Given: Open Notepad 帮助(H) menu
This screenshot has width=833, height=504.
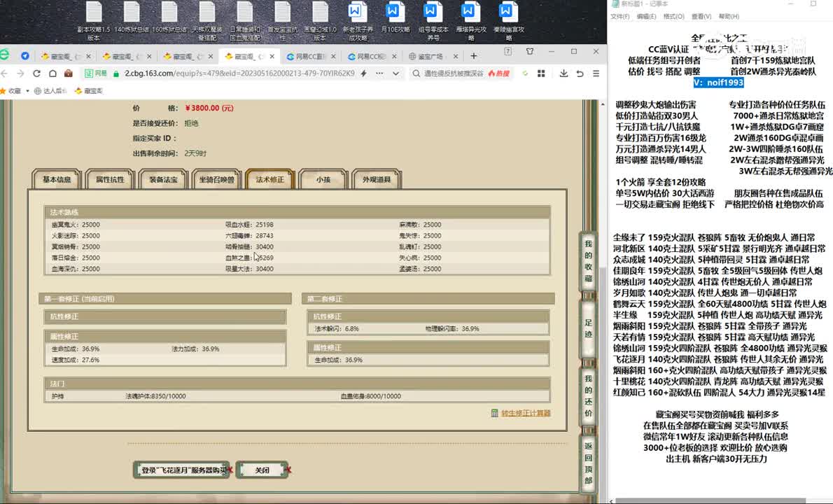Looking at the screenshot, I should coord(729,17).
